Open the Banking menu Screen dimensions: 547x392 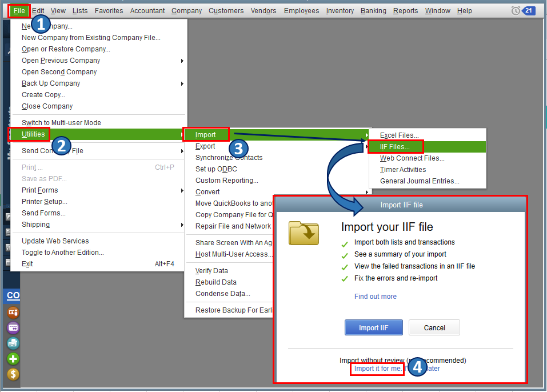pos(373,11)
